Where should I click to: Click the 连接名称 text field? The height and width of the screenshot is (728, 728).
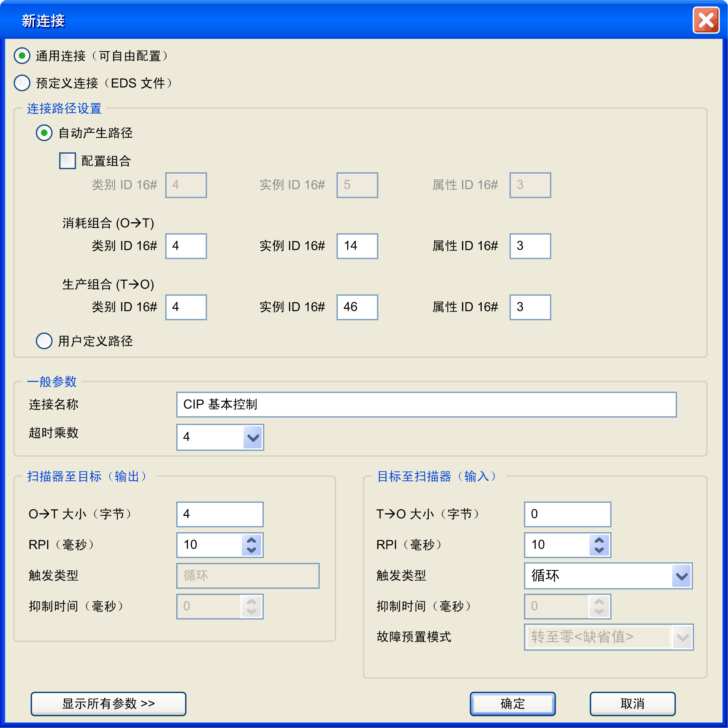(426, 404)
